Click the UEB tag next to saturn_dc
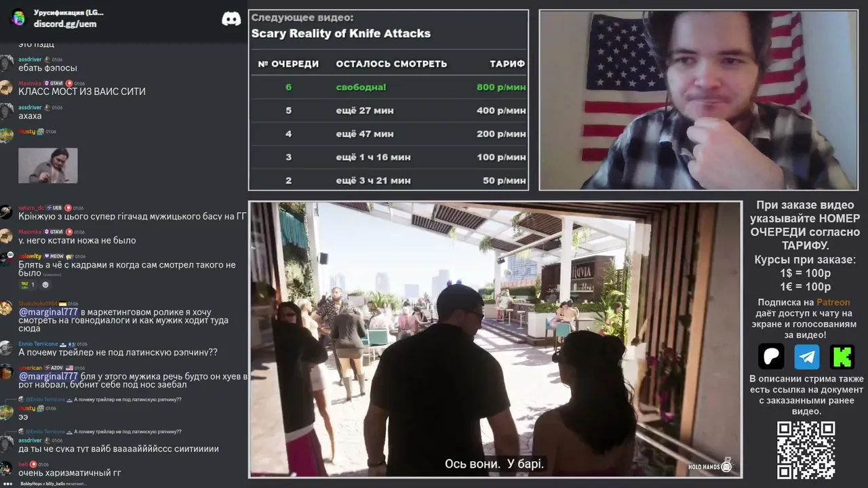This screenshot has height=488, width=868. pyautogui.click(x=54, y=208)
